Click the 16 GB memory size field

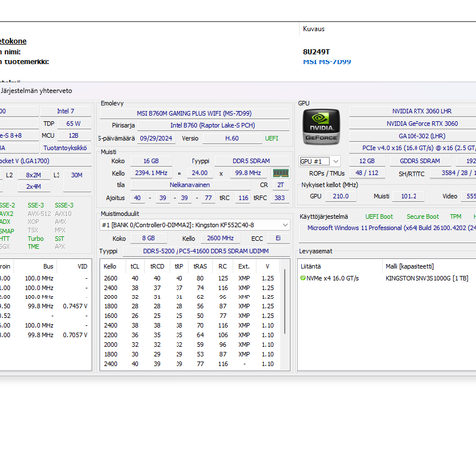click(151, 161)
